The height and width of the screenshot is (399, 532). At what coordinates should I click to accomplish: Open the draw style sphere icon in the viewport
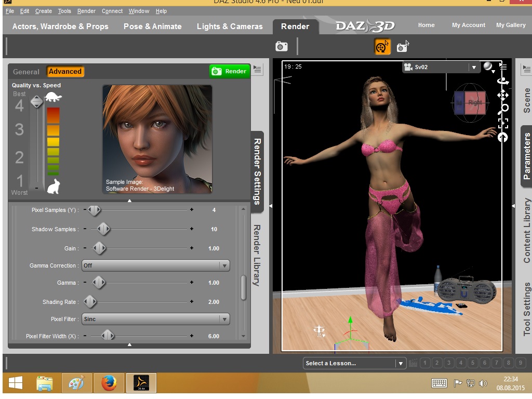[488, 66]
